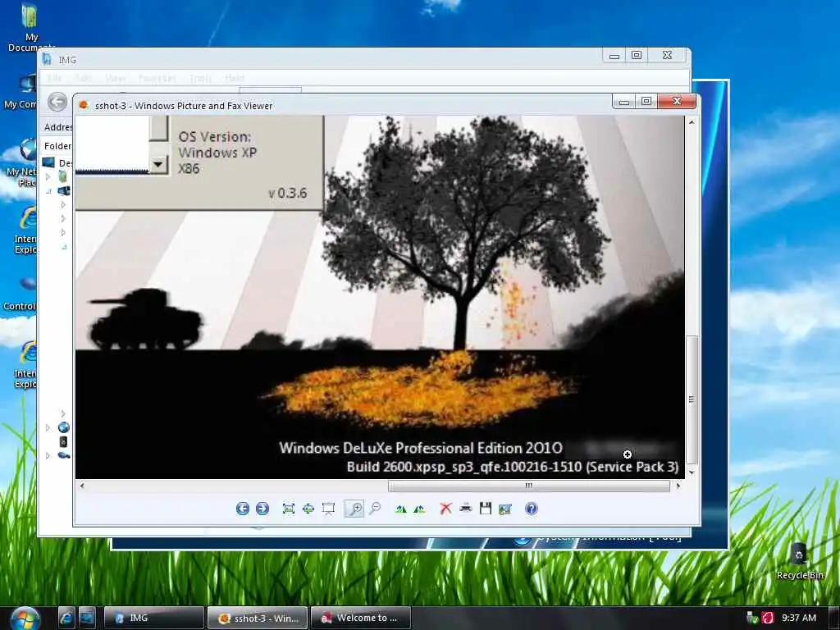Switch to IMG taskbar button
This screenshot has height=630, width=840.
153,618
